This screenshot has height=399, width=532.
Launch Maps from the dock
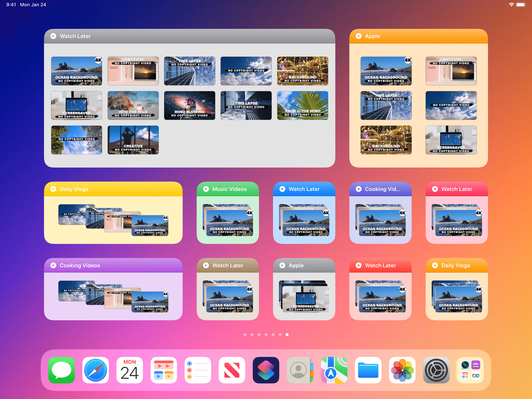click(334, 370)
